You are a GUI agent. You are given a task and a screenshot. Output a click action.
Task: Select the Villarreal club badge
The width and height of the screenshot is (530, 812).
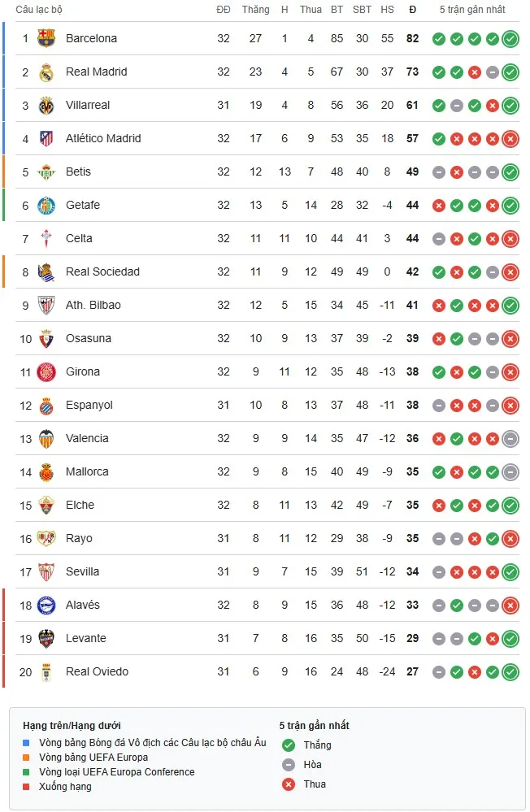click(x=46, y=105)
